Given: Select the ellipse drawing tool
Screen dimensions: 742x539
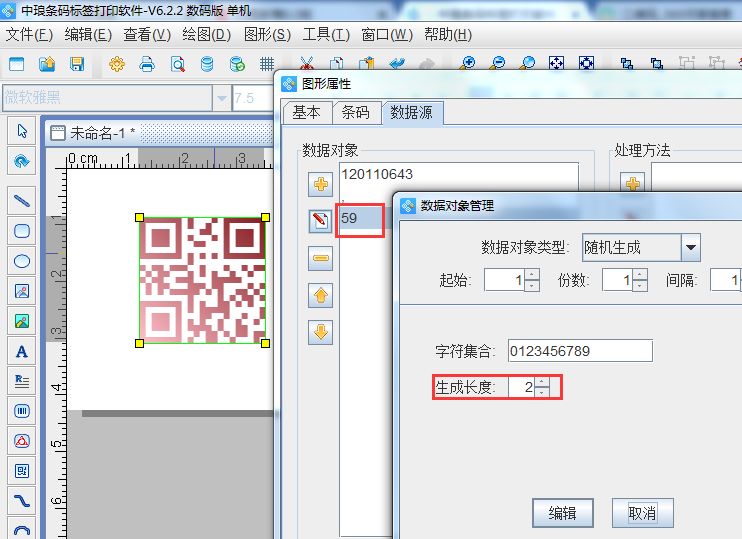Looking at the screenshot, I should coord(21,261).
